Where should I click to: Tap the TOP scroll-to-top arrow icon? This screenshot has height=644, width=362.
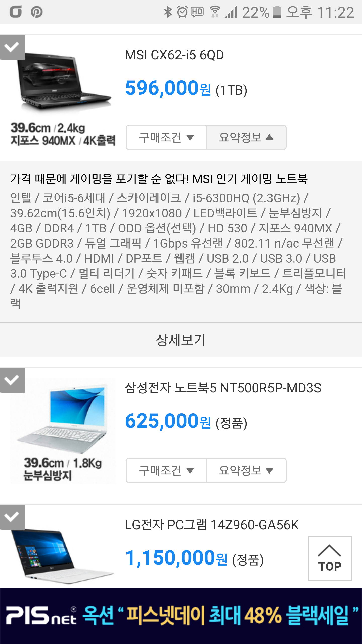coord(330,558)
